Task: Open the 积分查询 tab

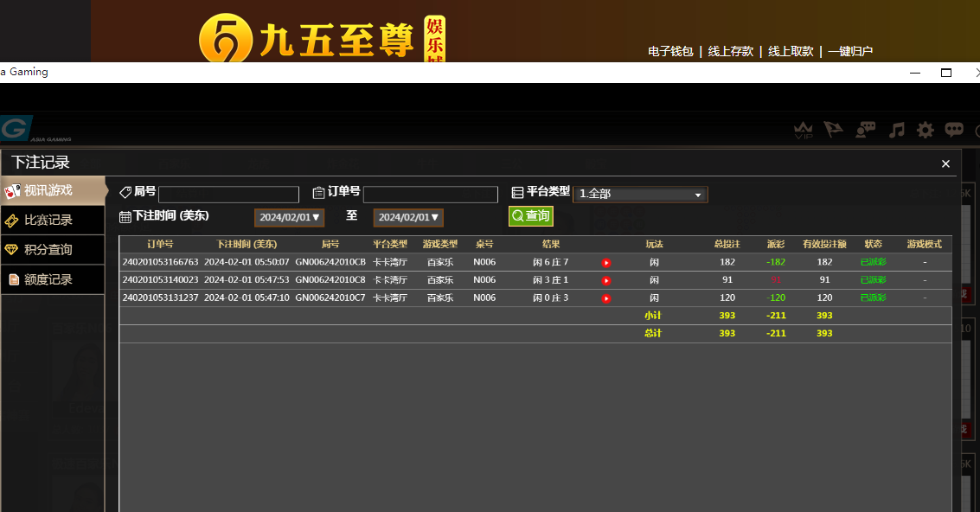Action: [52, 250]
